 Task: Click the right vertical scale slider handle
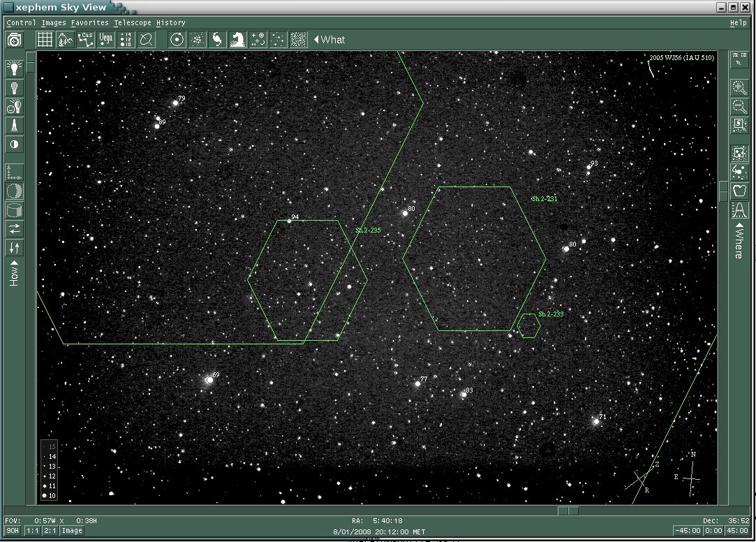pyautogui.click(x=723, y=191)
